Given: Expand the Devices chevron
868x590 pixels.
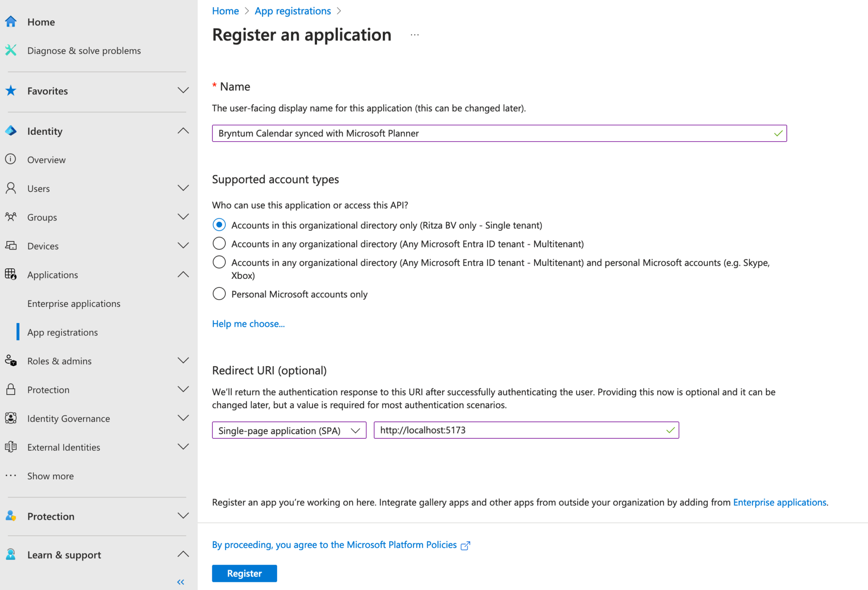Looking at the screenshot, I should click(183, 245).
